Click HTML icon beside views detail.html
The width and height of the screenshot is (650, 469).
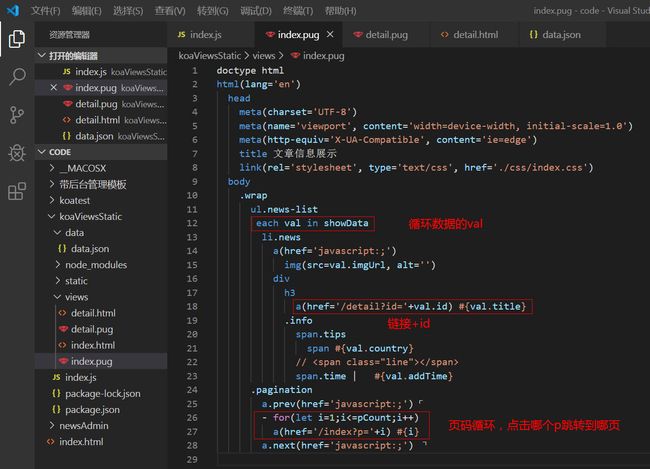point(62,313)
